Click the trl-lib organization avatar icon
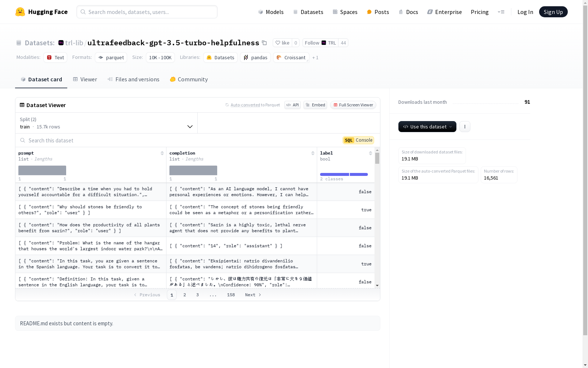This screenshot has height=368, width=588. [61, 43]
